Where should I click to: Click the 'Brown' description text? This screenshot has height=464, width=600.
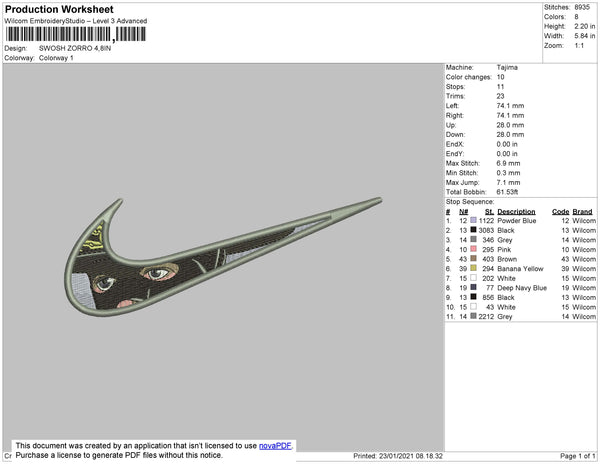(507, 259)
